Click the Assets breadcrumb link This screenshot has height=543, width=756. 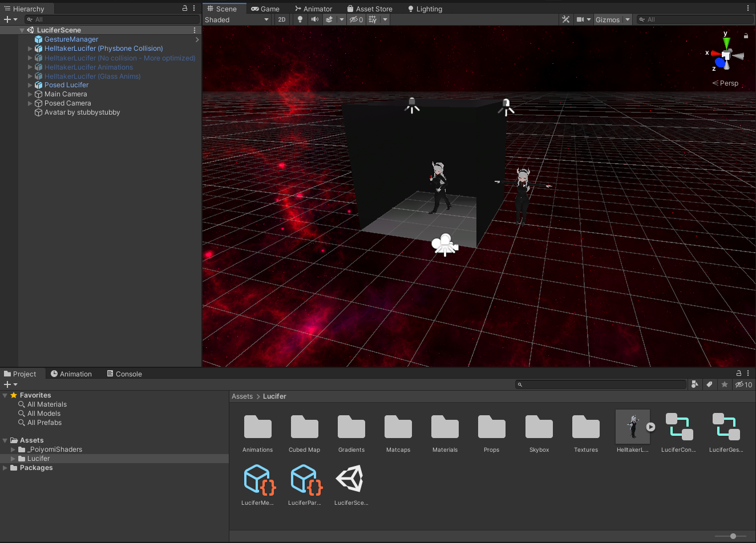[x=242, y=396]
